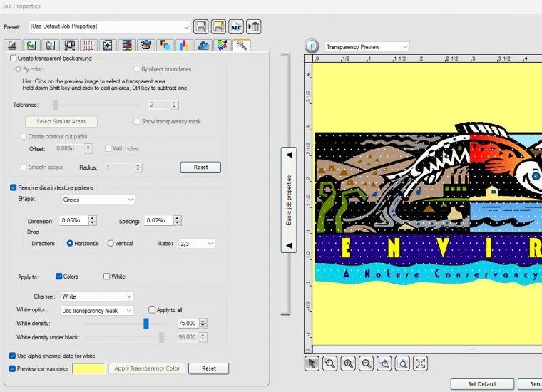Check the White apply-to checkbox
The height and width of the screenshot is (392, 542).
click(x=106, y=277)
